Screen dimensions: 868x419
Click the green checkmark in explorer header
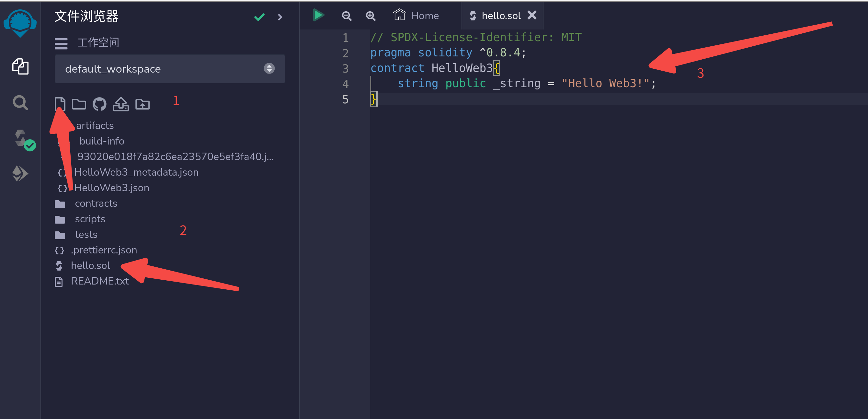pos(259,17)
